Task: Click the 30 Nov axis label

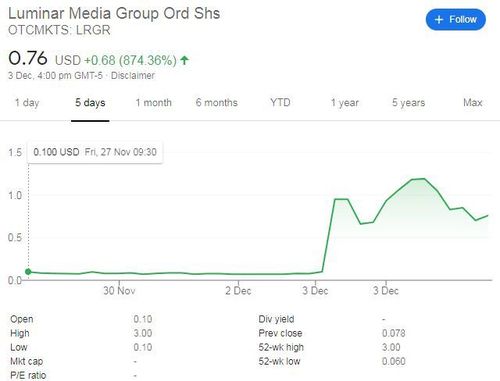Action: pyautogui.click(x=119, y=291)
